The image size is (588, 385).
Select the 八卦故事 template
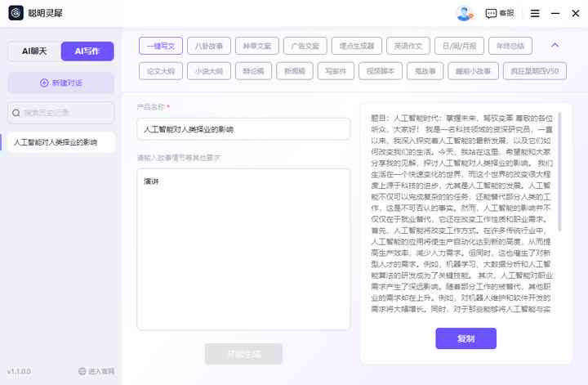tap(209, 46)
